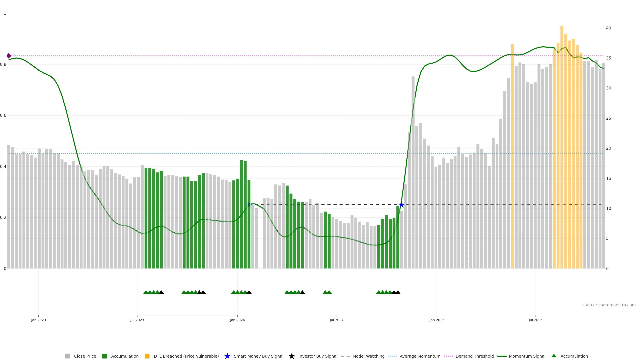Click the Jul 2025 x-axis label
Image resolution: width=644 pixels, height=362 pixels.
point(535,320)
